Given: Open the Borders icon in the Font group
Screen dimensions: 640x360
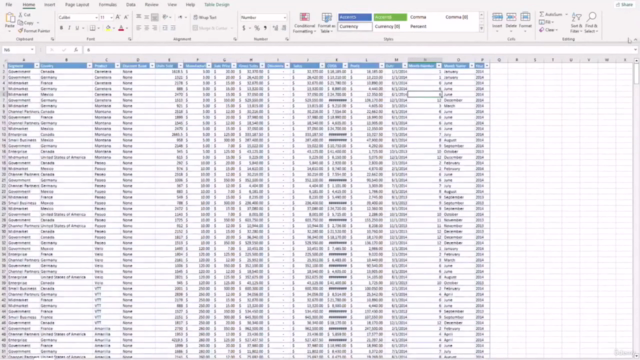Looking at the screenshot, I should (93, 28).
